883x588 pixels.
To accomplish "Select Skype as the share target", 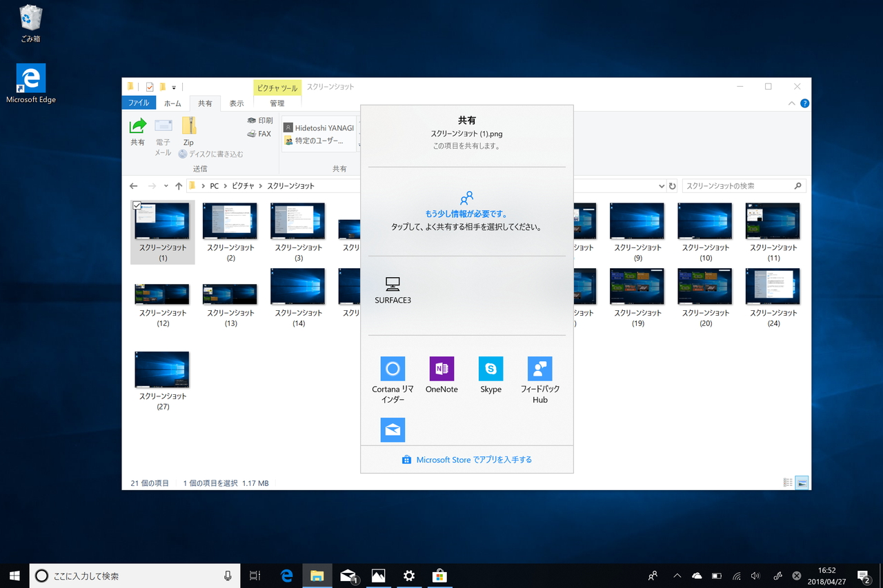I will [490, 369].
